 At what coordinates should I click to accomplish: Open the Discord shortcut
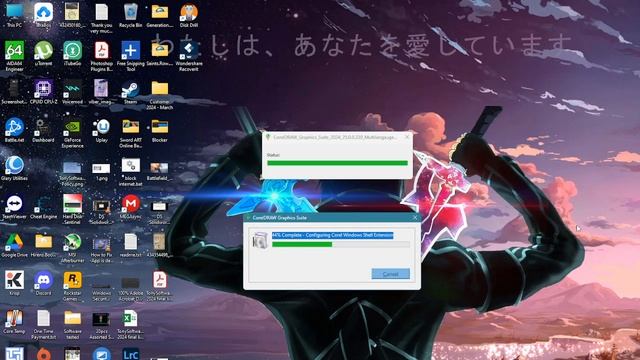pyautogui.click(x=43, y=283)
